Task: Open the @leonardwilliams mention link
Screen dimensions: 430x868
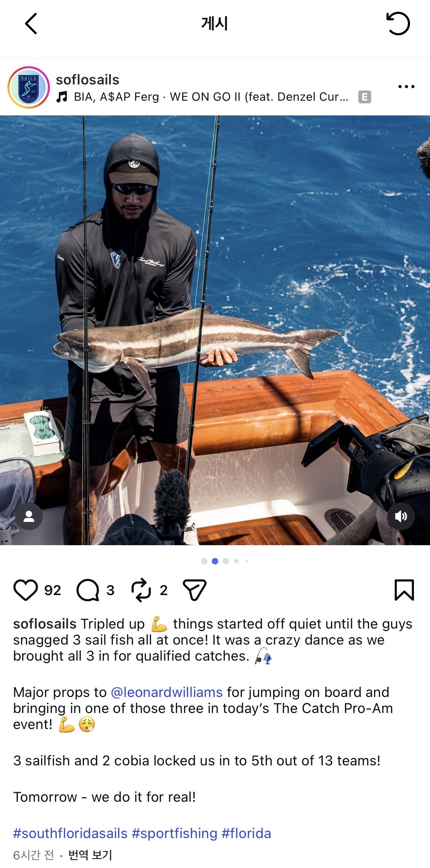Action: tap(167, 692)
